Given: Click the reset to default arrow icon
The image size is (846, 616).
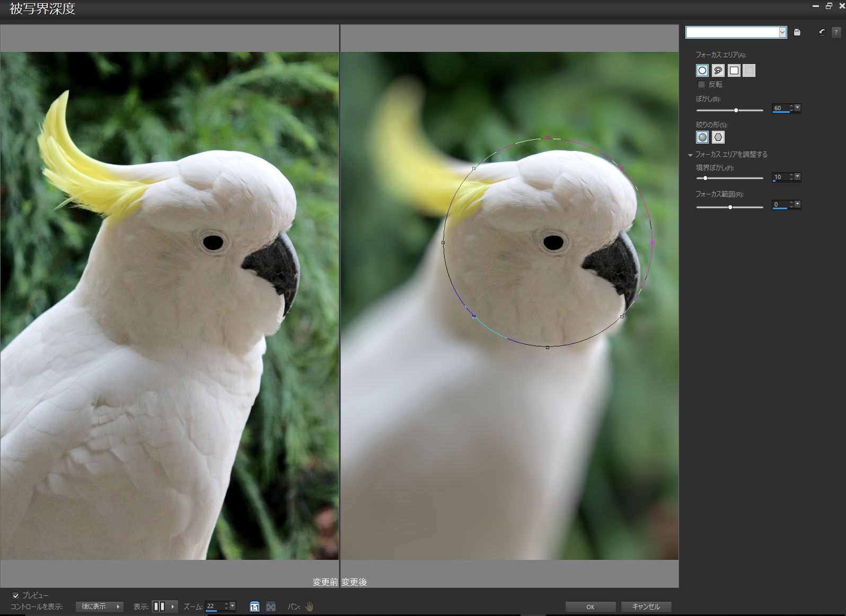Looking at the screenshot, I should [822, 32].
